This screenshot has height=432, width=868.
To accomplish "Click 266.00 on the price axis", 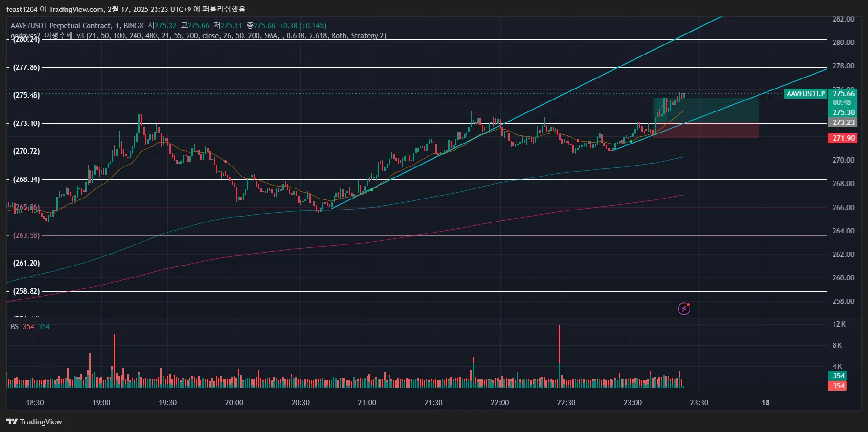I will (843, 208).
